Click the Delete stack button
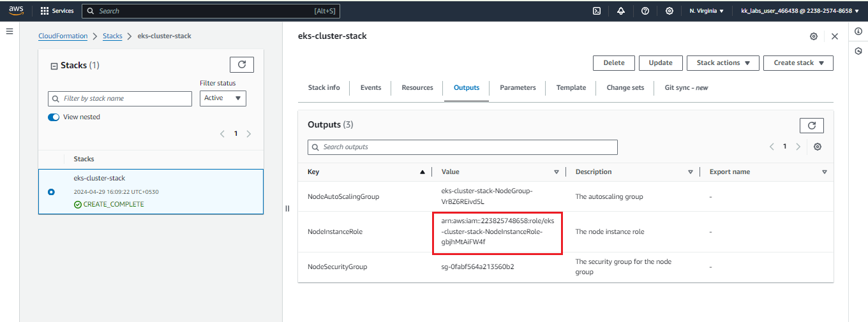The image size is (868, 322). [614, 62]
